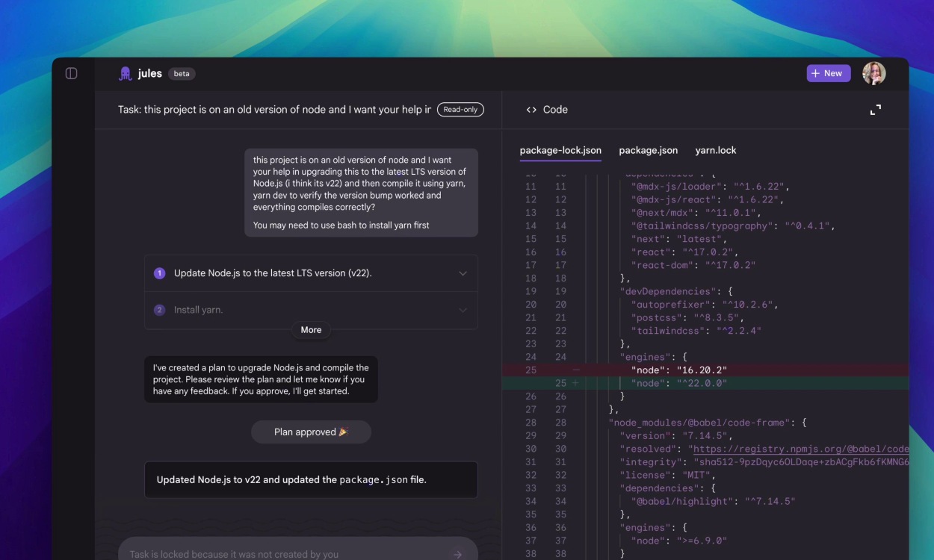Screen dimensions: 934x560
Task: Expand the Install yarn plan step
Action: (x=462, y=309)
